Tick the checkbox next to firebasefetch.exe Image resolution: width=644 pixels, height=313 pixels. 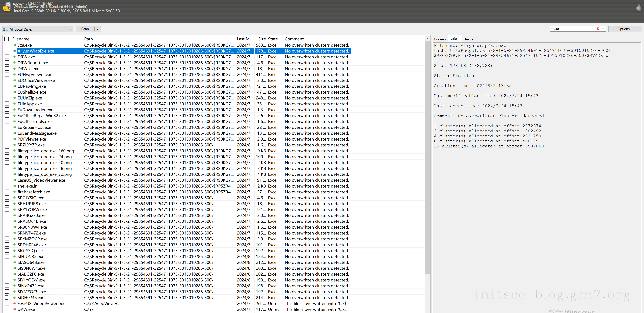pyautogui.click(x=7, y=192)
